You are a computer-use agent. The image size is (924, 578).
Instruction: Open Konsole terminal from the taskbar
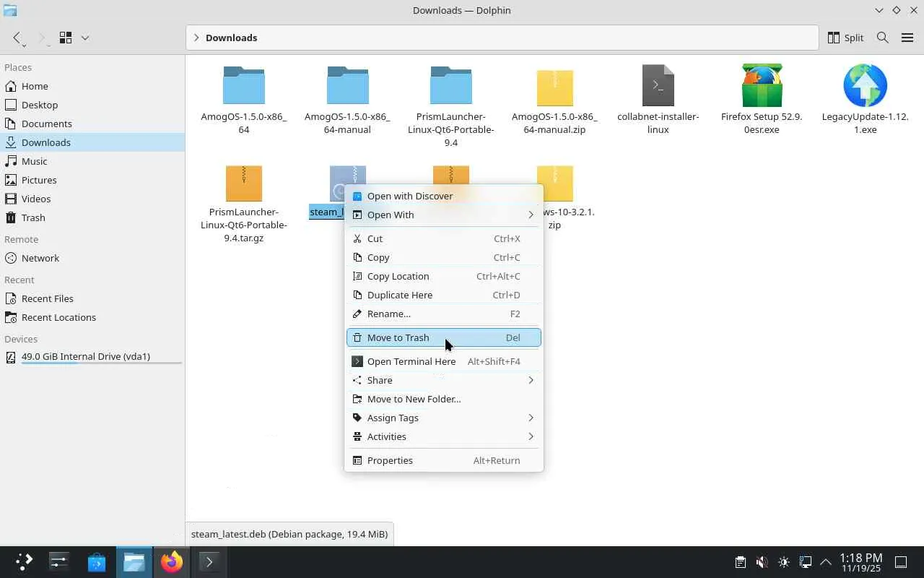(209, 562)
